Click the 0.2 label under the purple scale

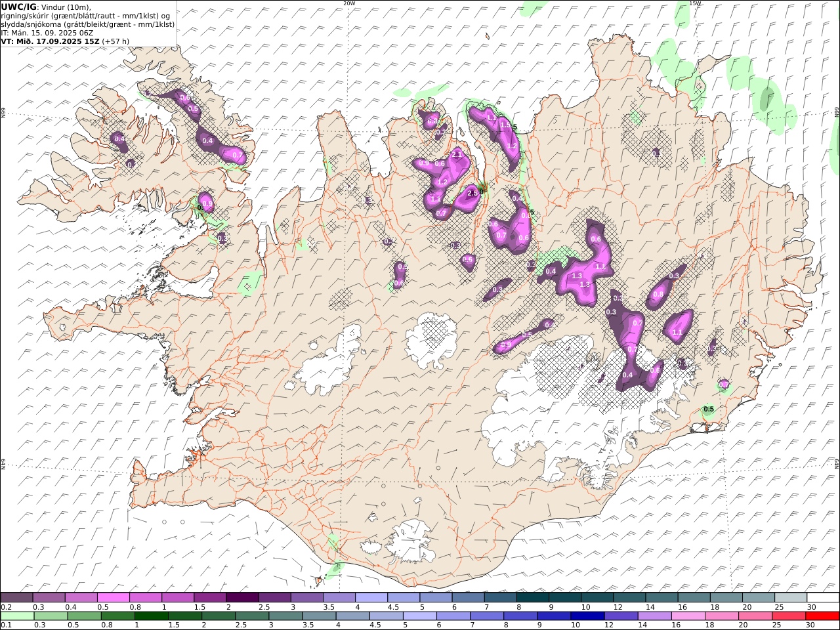5,607
